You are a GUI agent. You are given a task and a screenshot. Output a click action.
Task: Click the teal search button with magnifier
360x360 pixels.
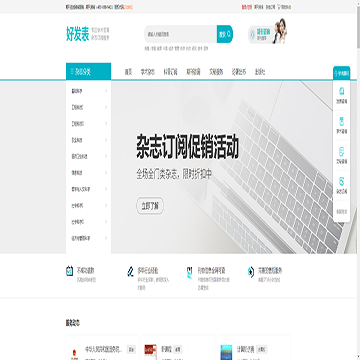click(225, 34)
